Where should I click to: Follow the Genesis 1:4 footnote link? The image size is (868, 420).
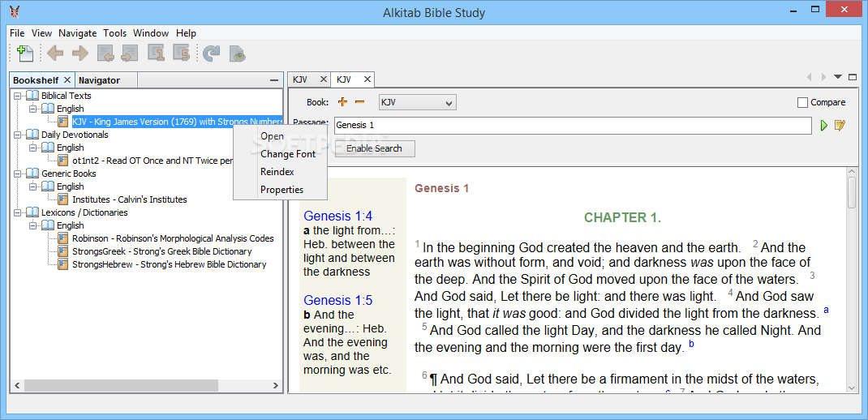pos(337,216)
